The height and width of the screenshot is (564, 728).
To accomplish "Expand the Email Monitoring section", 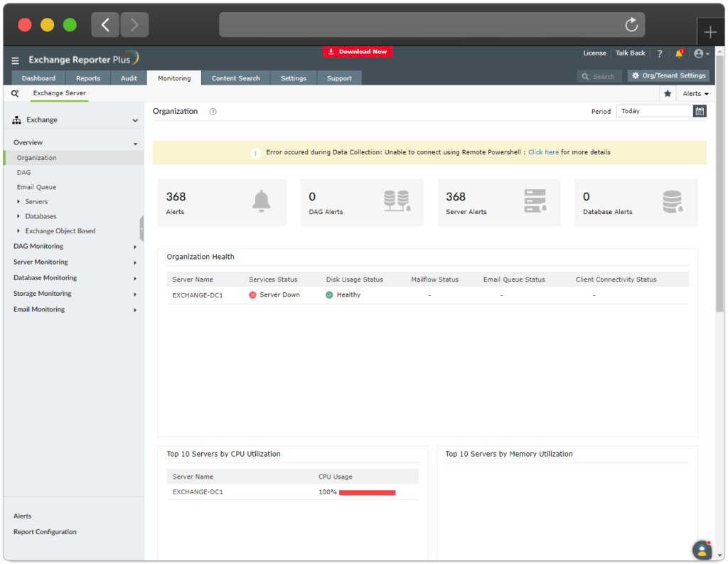I will pyautogui.click(x=135, y=310).
